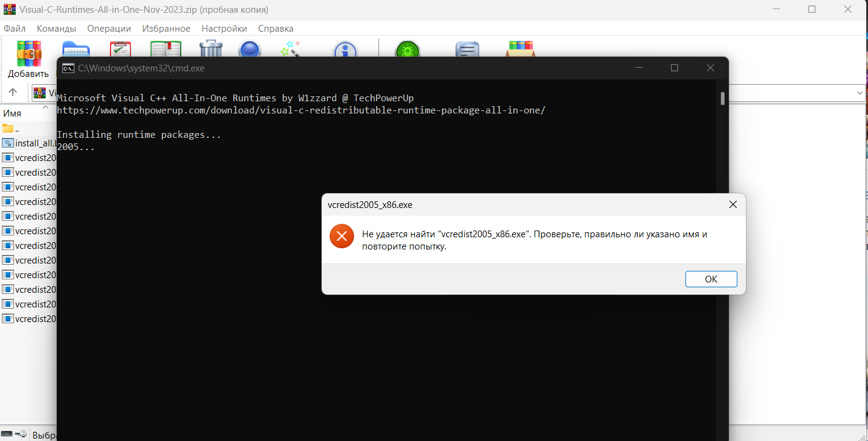Viewport: 868px width, 441px height.
Task: Click the blue Info icon in toolbar
Action: [345, 49]
